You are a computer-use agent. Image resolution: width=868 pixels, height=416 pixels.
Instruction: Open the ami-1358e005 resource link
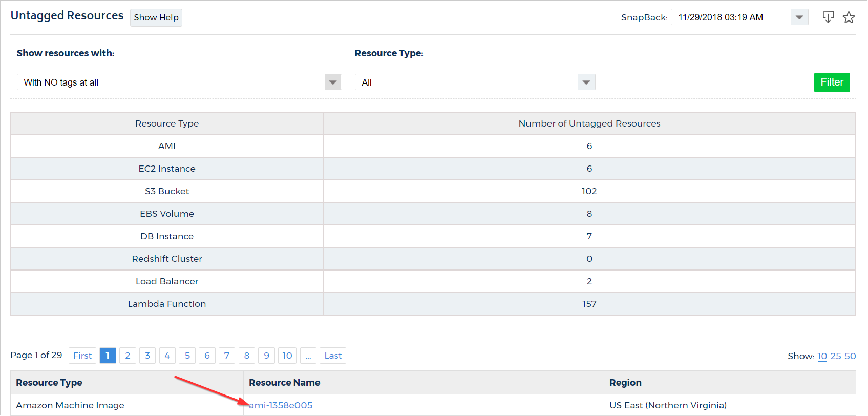[281, 405]
